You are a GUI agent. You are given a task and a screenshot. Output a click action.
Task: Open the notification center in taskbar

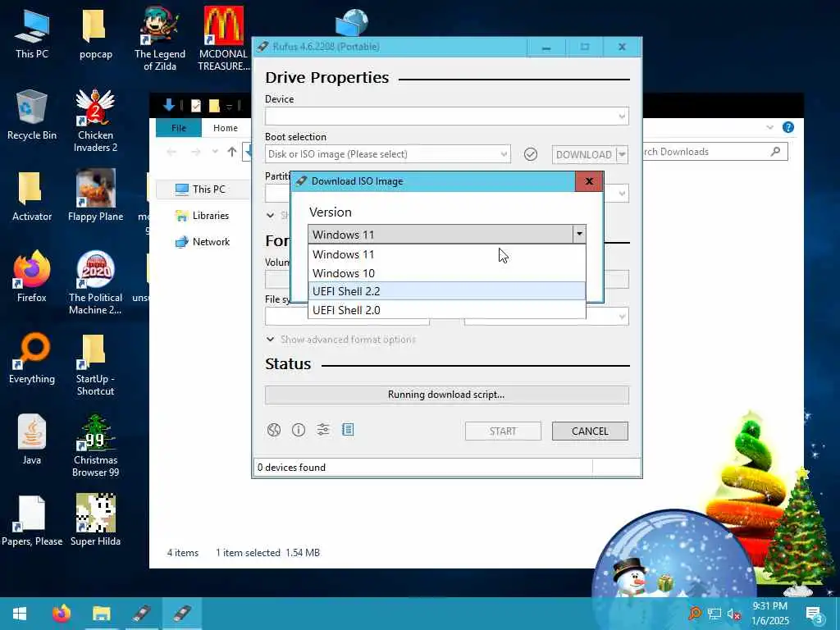click(815, 614)
